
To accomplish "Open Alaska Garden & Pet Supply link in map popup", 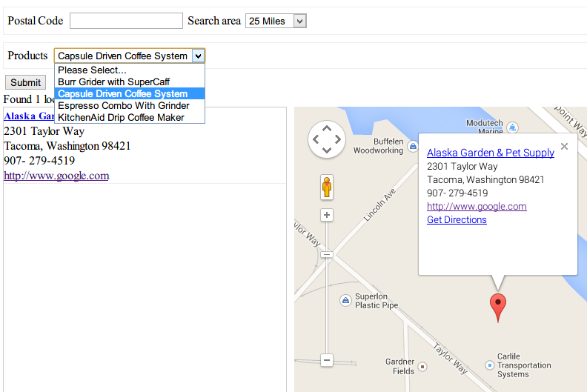I will click(x=491, y=153).
